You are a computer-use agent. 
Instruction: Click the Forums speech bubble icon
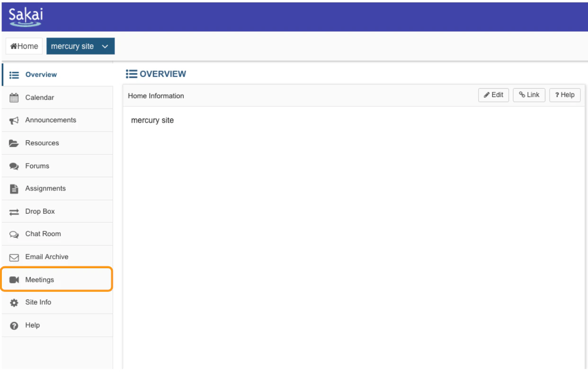coord(14,166)
